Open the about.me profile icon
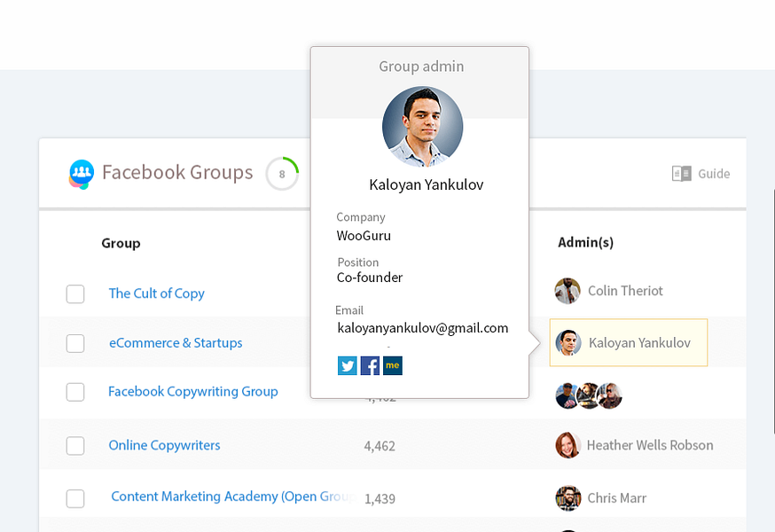This screenshot has width=775, height=532. pos(393,365)
